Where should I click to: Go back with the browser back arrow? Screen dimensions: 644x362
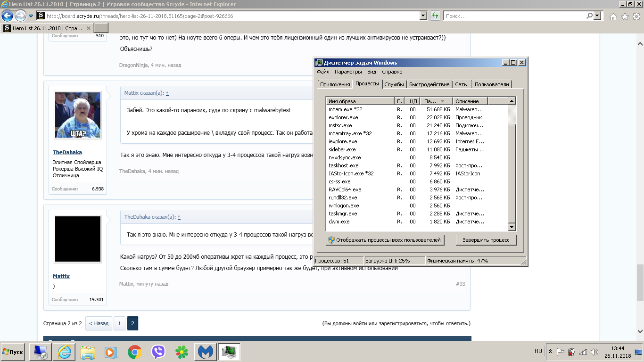(x=8, y=16)
